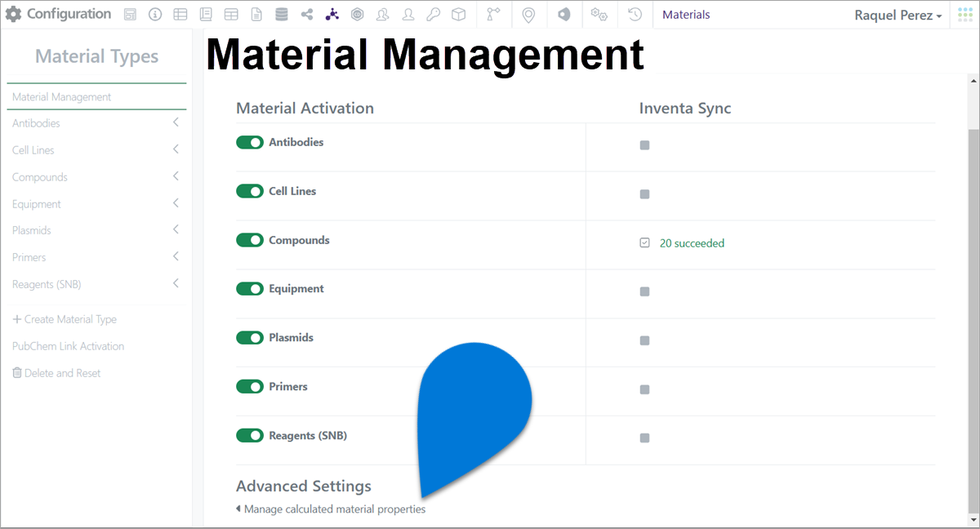
Task: Click the notebook book icon in toolbar
Action: [x=206, y=15]
